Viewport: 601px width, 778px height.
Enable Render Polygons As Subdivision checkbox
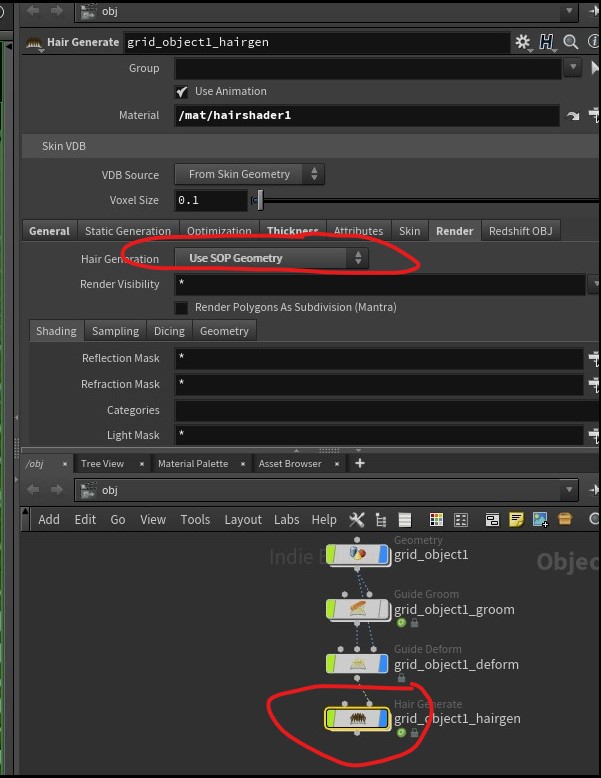pos(182,307)
